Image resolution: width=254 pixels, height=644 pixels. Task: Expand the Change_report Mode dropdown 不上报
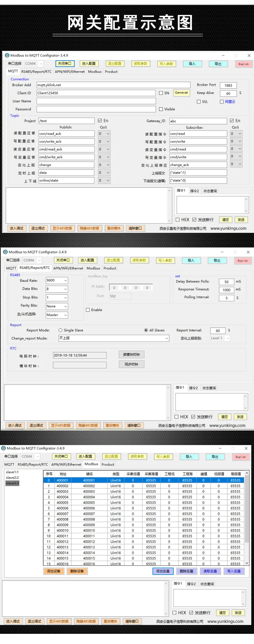tap(114, 338)
